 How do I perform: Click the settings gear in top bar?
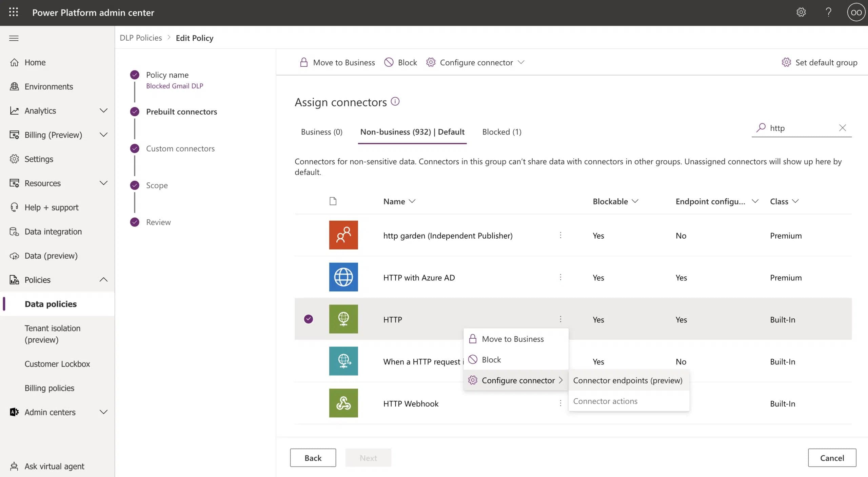801,12
